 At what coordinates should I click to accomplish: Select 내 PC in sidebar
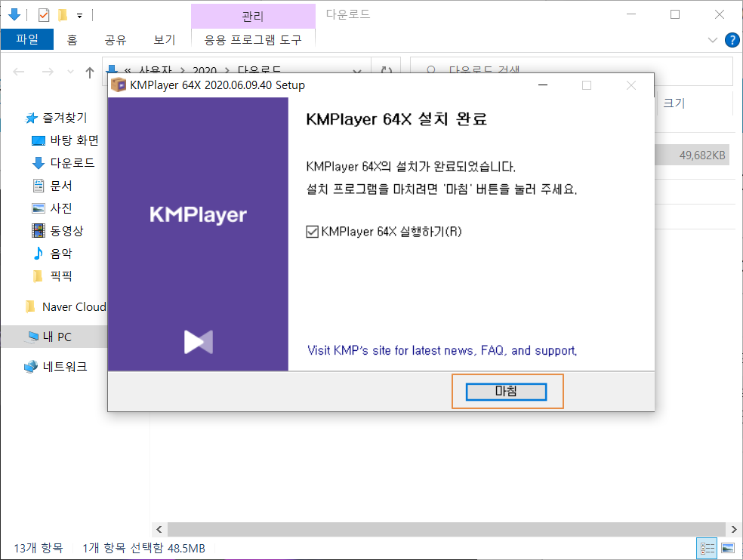click(x=57, y=337)
